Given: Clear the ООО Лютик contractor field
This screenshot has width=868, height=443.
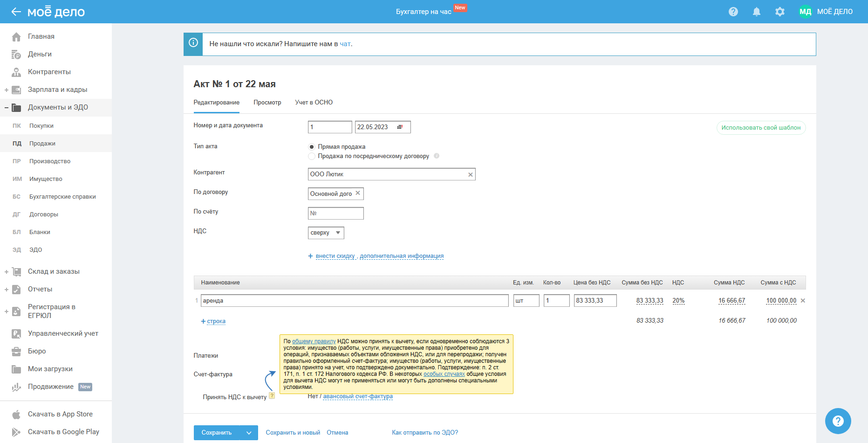Looking at the screenshot, I should coord(471,174).
